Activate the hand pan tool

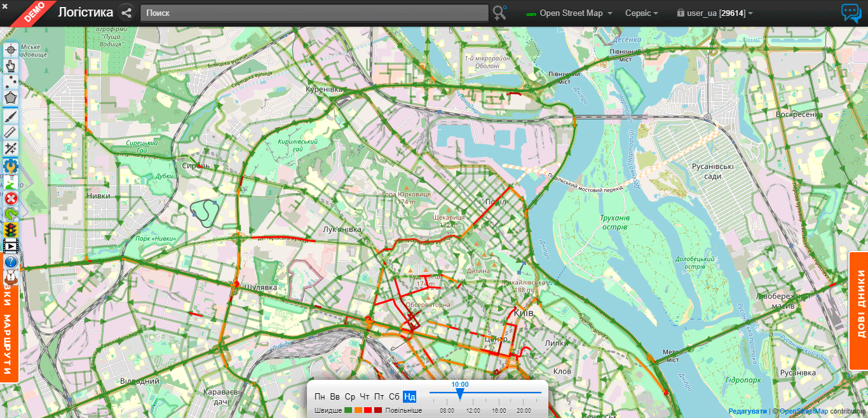pyautogui.click(x=11, y=66)
